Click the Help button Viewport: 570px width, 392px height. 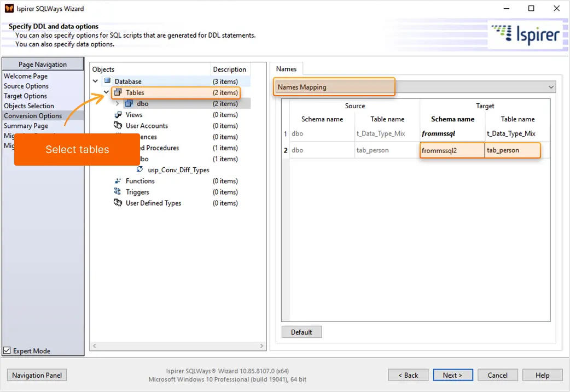(542, 375)
